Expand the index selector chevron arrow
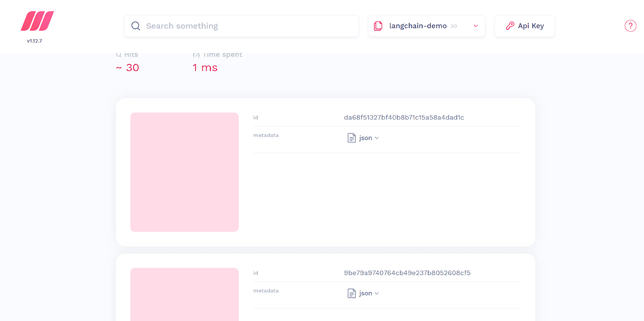644x321 pixels. (x=476, y=26)
